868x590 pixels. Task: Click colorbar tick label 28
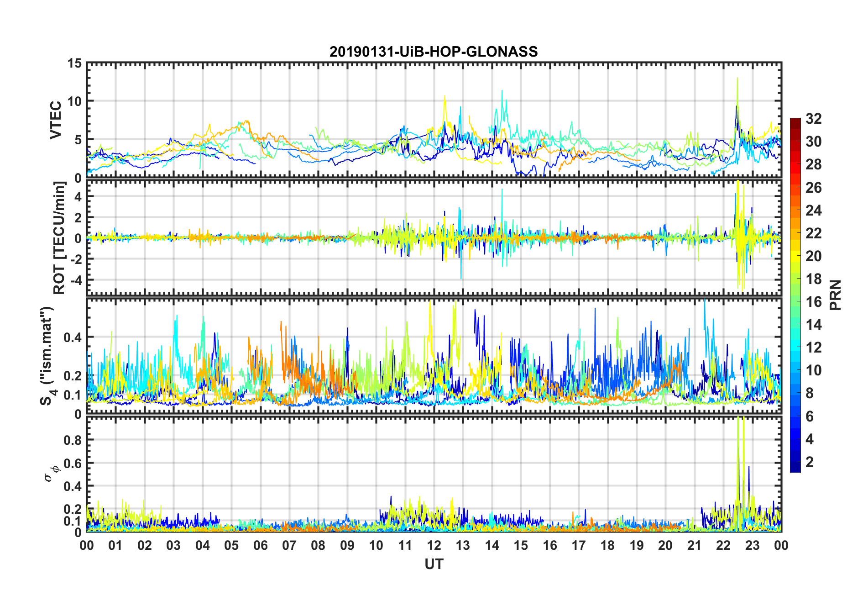[813, 164]
